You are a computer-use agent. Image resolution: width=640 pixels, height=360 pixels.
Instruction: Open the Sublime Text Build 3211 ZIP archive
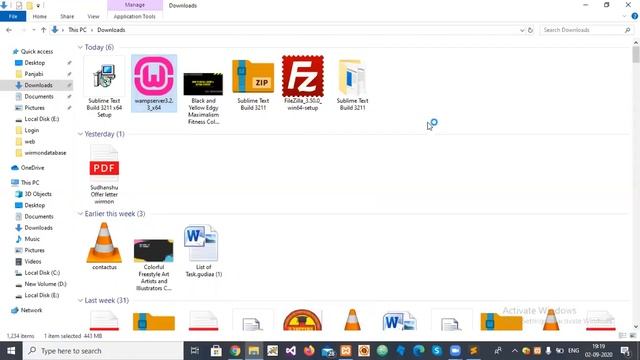pos(253,84)
